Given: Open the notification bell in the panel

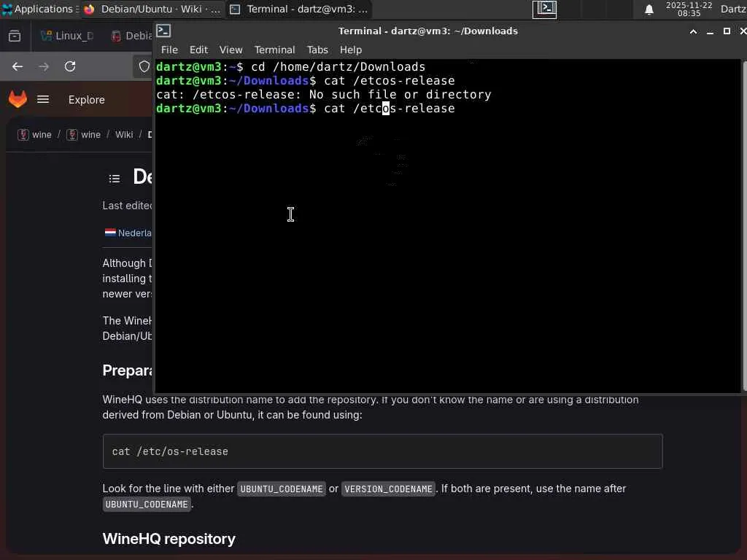Looking at the screenshot, I should 649,9.
